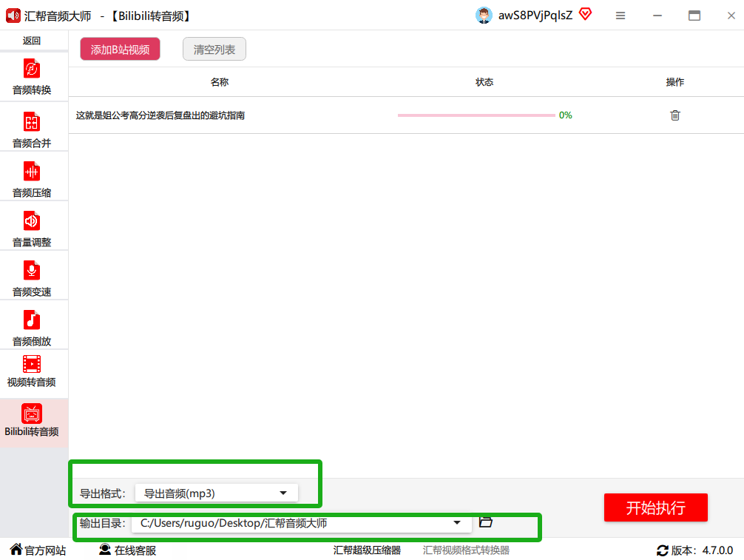Click the 操作 column header
The image size is (744, 560).
tap(674, 82)
